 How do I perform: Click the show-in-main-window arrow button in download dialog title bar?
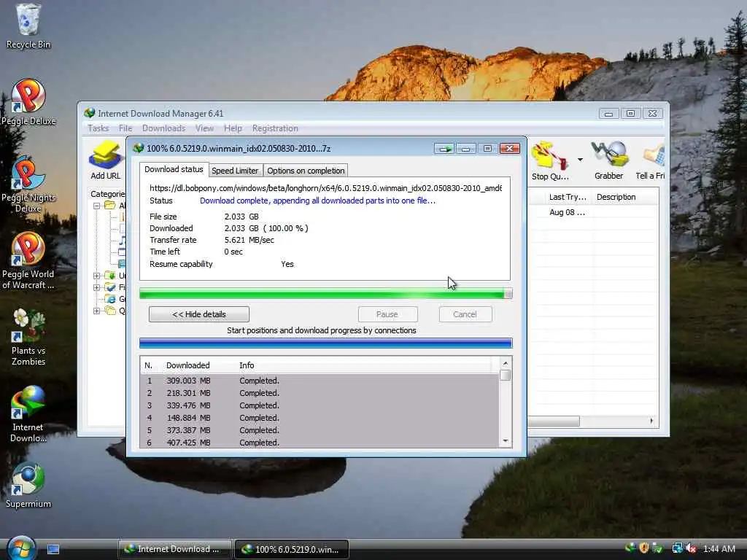444,149
